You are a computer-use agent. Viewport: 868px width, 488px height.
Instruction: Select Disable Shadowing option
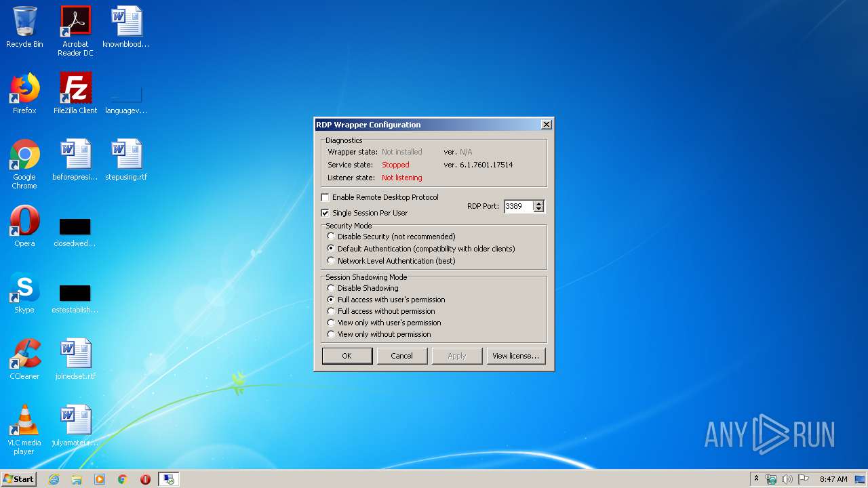coord(331,288)
